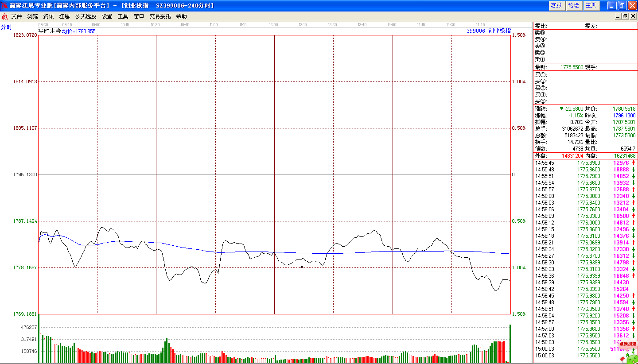Click the red title bar application logo
This screenshot has height=364, width=638.
click(x=4, y=5)
